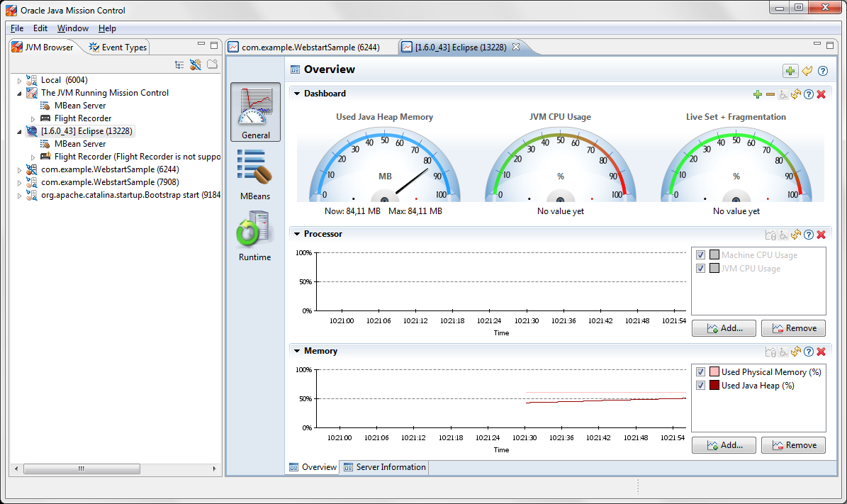Click the Dashboard accessibility icon
Screen dimensions: 847x504
[x=783, y=94]
